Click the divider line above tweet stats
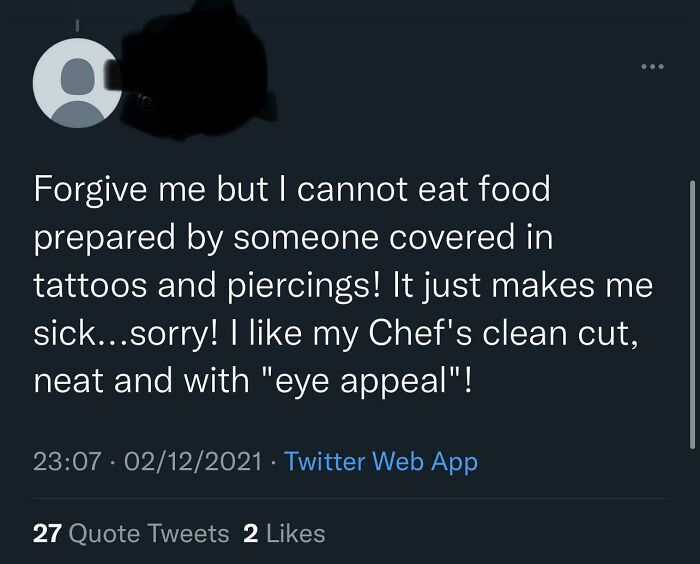This screenshot has width=700, height=564. pyautogui.click(x=350, y=498)
